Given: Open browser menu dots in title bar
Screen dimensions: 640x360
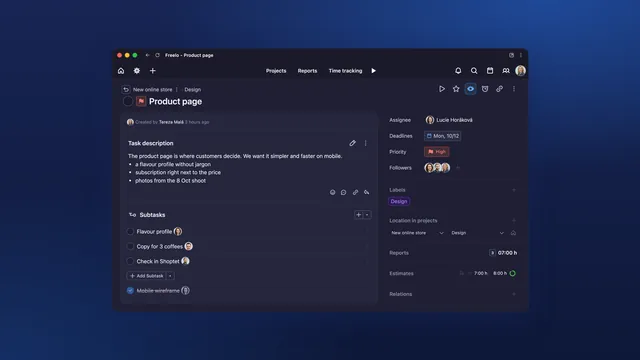Looking at the screenshot, I should click(520, 55).
